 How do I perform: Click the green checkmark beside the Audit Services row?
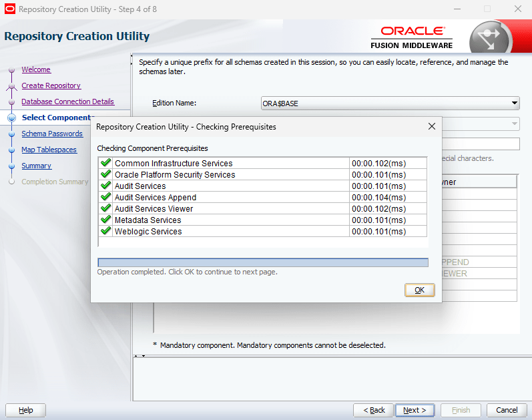click(106, 186)
